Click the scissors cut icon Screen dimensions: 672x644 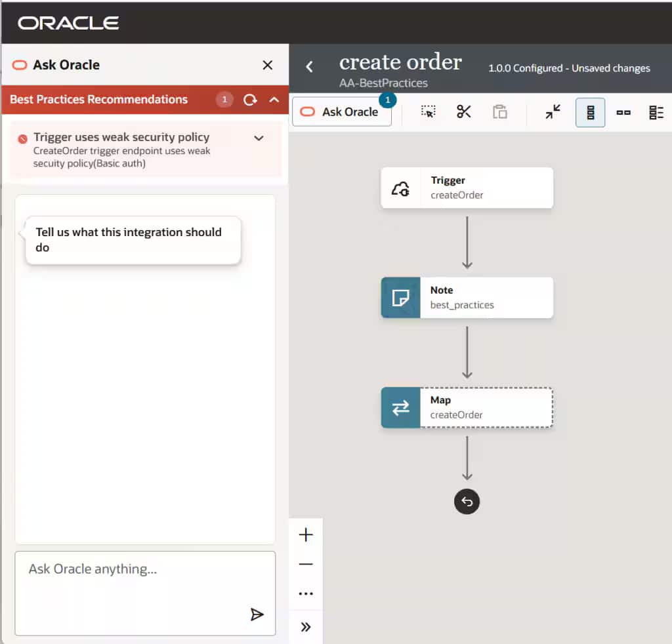(464, 111)
